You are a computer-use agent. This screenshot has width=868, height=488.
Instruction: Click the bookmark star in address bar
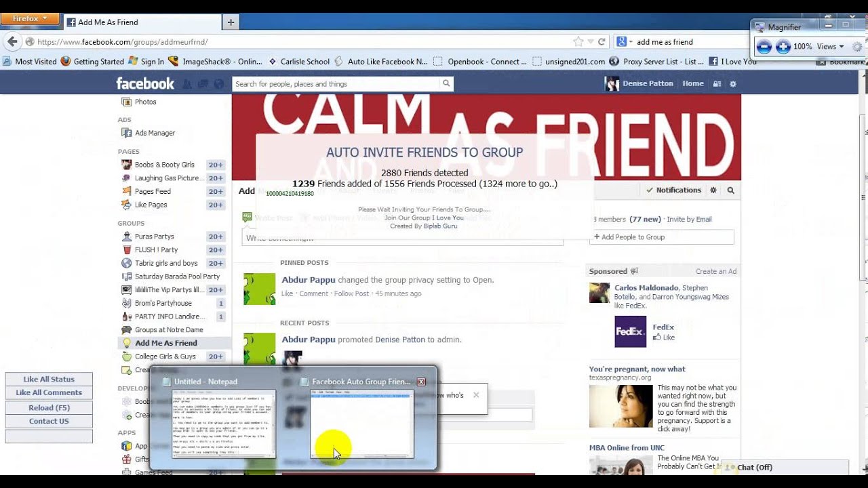(x=578, y=41)
